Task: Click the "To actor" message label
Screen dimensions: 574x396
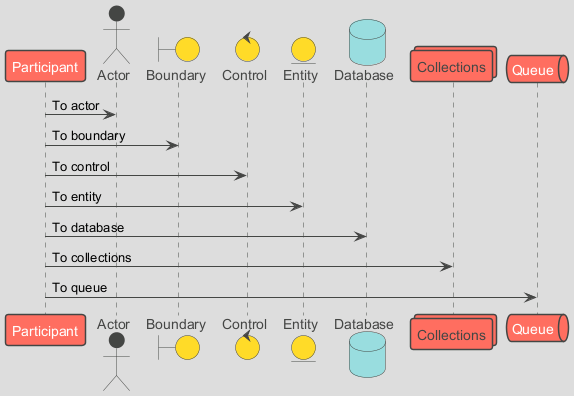Action: tap(76, 106)
